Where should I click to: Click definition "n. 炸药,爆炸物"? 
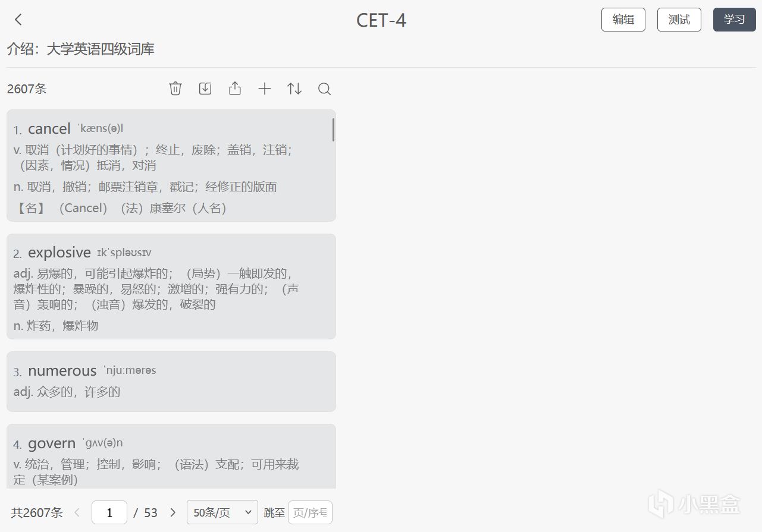point(56,326)
